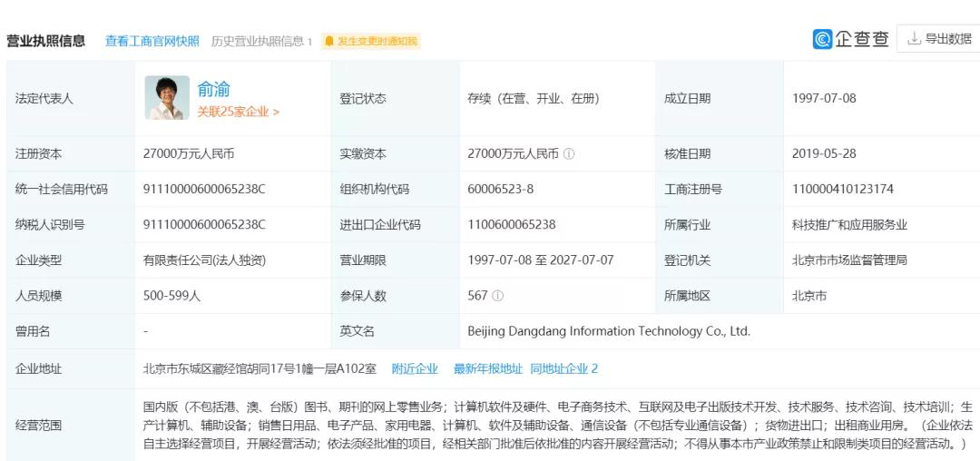Click info icon next to 参保人数 567

click(497, 296)
